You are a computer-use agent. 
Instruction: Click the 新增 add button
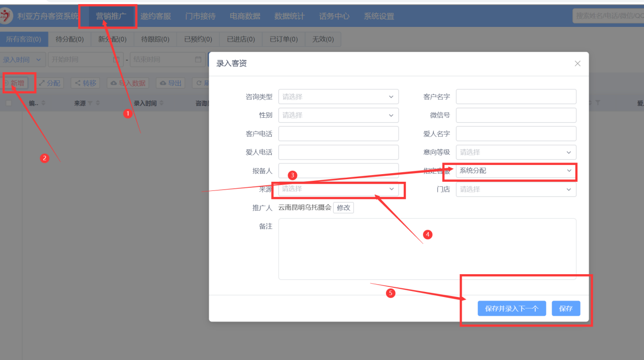click(x=17, y=83)
